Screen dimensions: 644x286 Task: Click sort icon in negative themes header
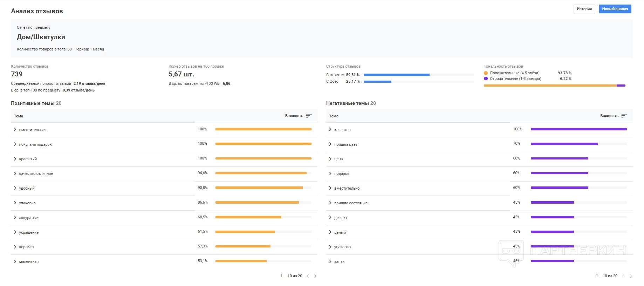[x=624, y=116]
